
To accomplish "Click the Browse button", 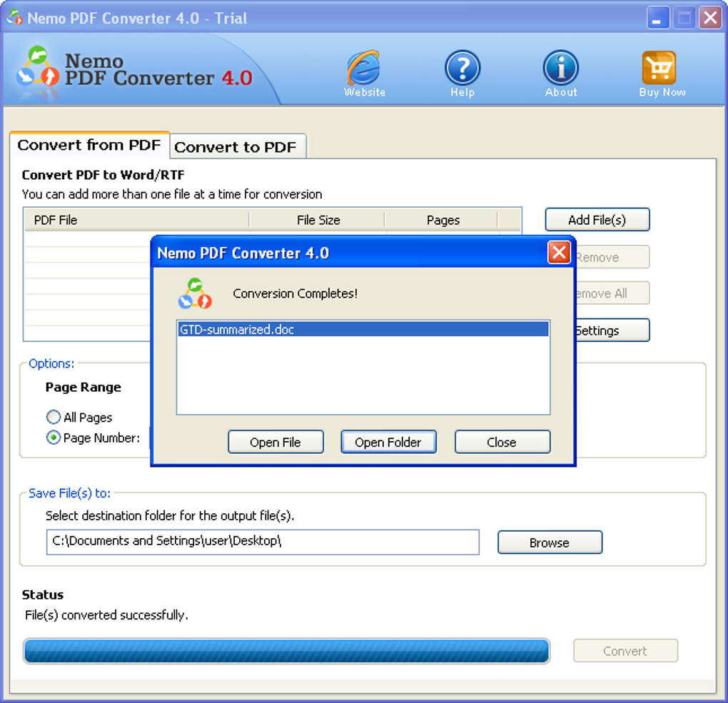I will (550, 542).
